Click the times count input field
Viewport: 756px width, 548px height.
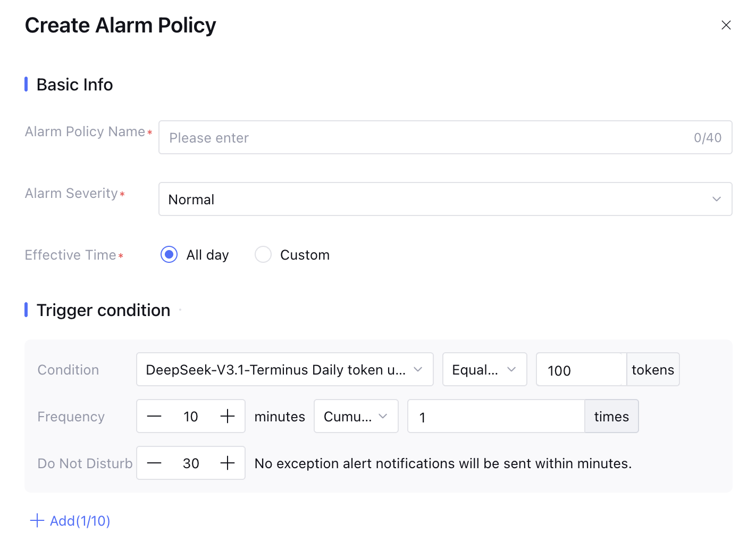pos(495,417)
